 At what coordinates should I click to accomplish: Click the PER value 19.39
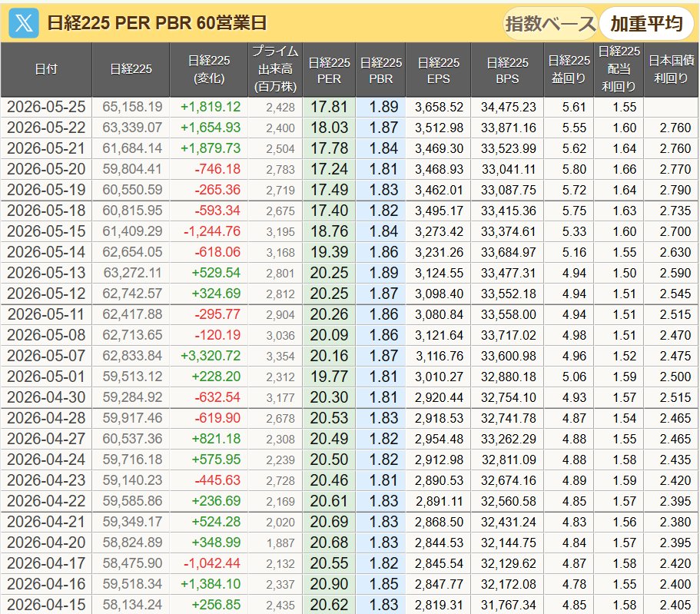point(329,252)
